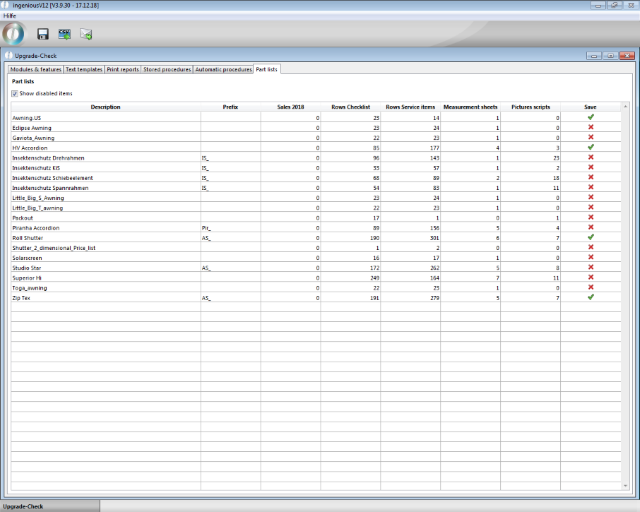Switch to Modules & features tab
The height and width of the screenshot is (512, 640).
(36, 69)
